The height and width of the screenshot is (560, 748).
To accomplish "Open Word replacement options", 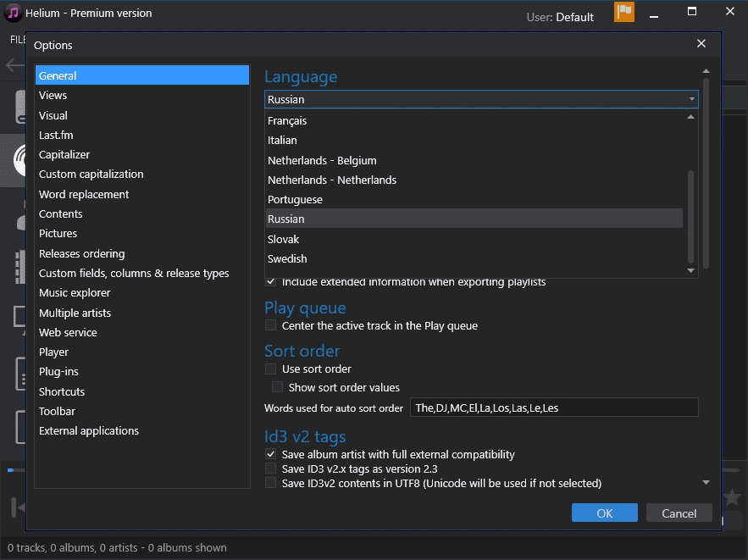I will [142, 194].
